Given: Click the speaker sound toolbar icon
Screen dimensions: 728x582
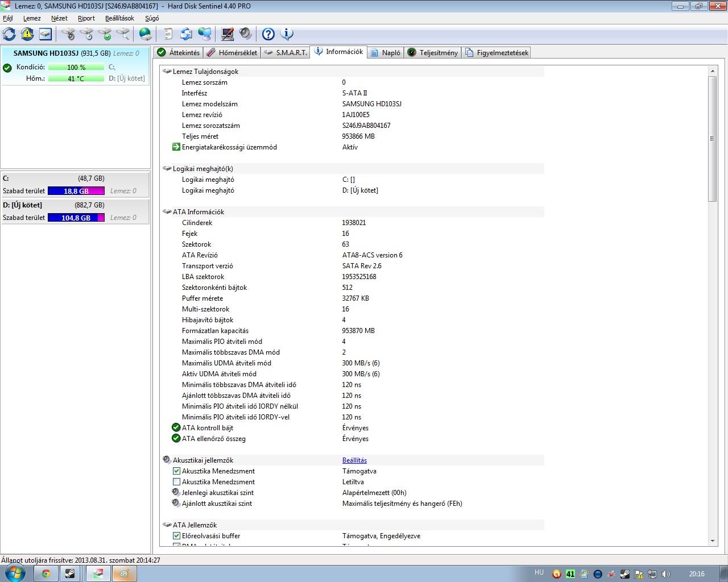Looking at the screenshot, I should [246, 34].
